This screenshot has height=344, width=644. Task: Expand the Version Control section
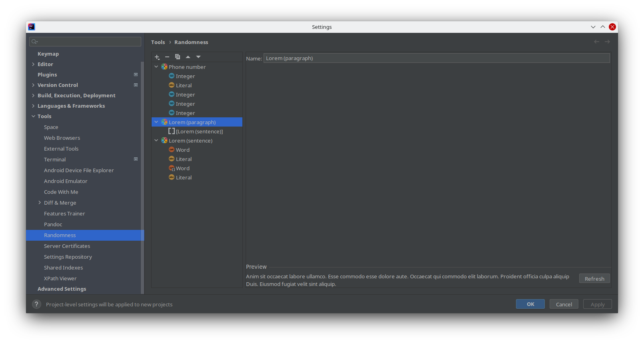33,85
